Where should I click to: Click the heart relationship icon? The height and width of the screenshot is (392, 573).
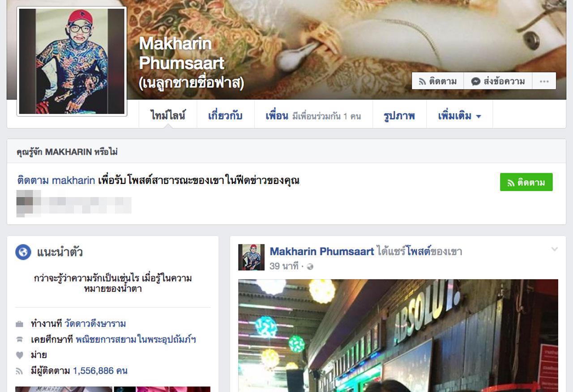(19, 355)
